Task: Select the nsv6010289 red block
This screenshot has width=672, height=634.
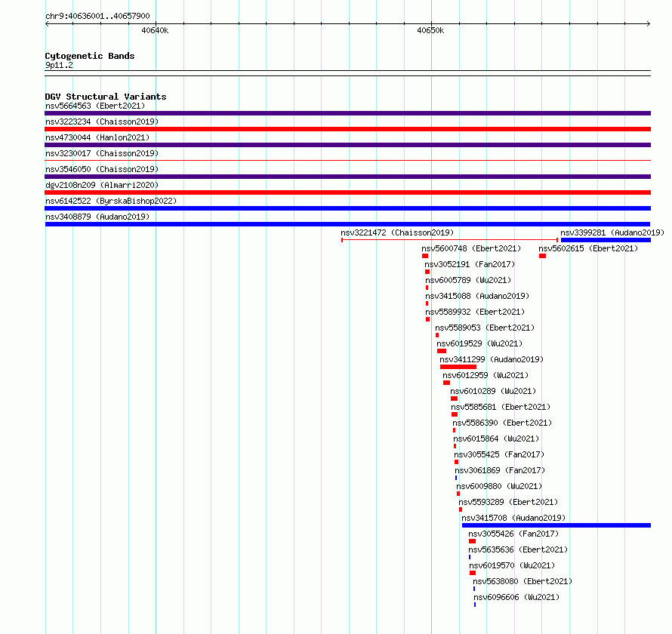Action: 455,399
